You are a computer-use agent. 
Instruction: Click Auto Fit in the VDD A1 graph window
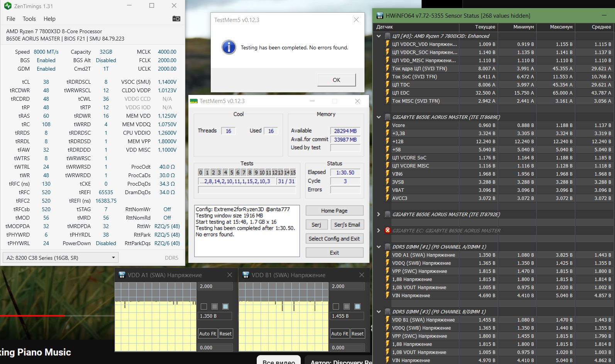208,334
